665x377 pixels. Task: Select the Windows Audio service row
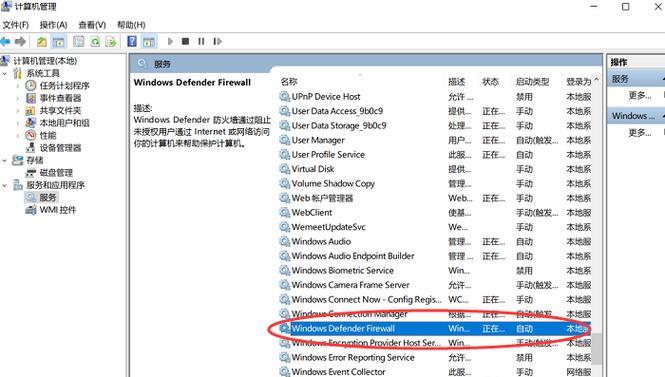(x=435, y=242)
